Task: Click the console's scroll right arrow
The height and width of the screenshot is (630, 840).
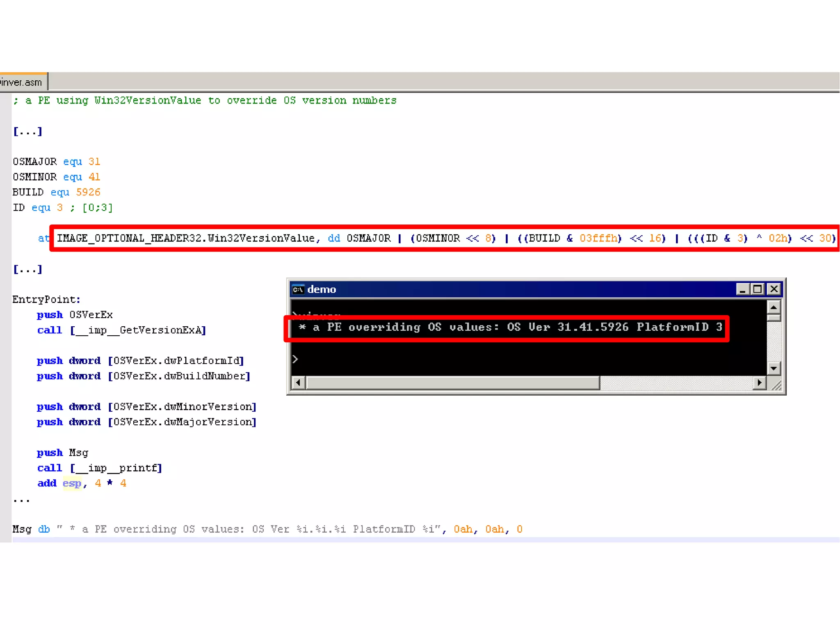Action: click(x=760, y=383)
